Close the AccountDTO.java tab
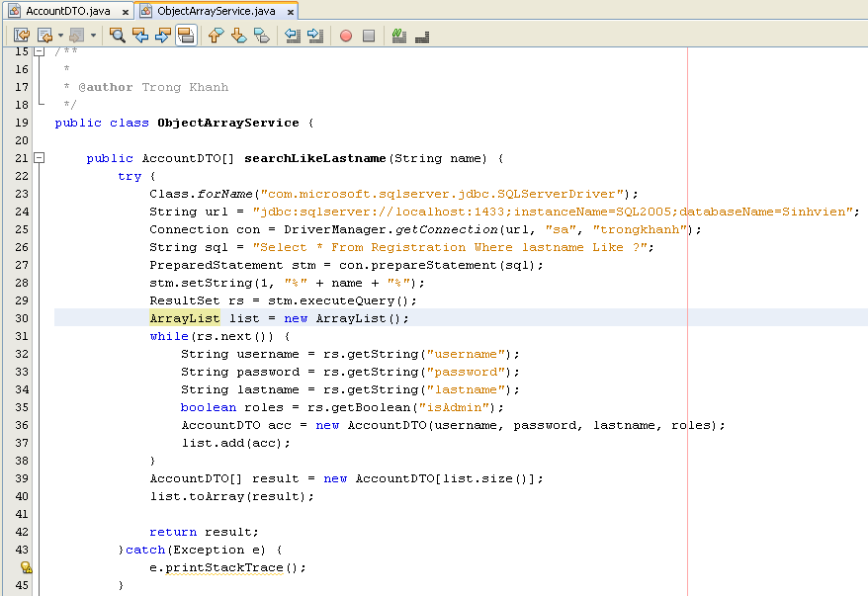This screenshot has height=596, width=868. coord(126,12)
